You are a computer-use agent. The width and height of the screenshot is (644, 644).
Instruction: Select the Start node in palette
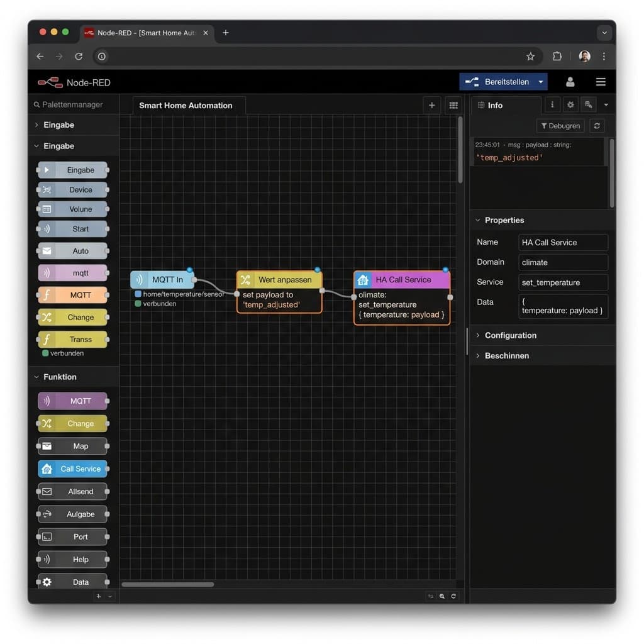73,229
